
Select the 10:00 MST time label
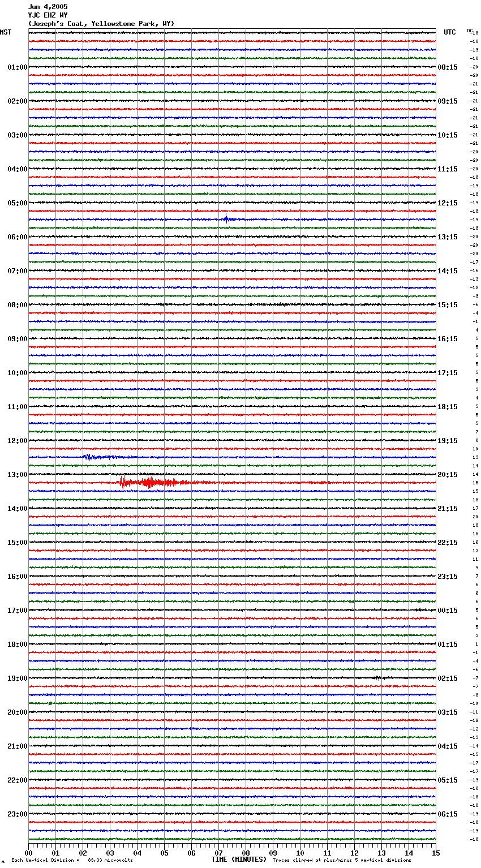coord(18,373)
